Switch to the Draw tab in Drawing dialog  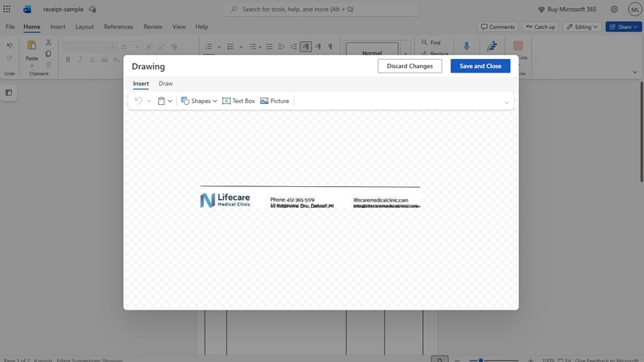click(166, 83)
